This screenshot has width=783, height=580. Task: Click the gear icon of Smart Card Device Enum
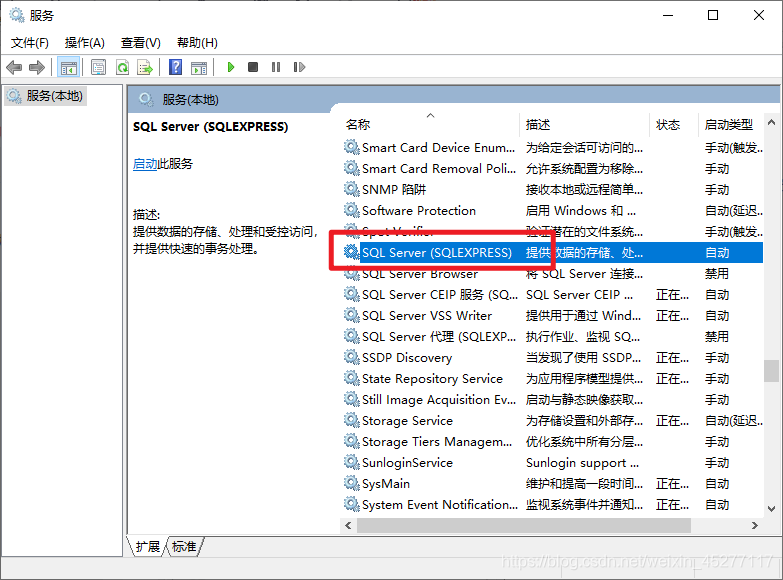point(352,147)
